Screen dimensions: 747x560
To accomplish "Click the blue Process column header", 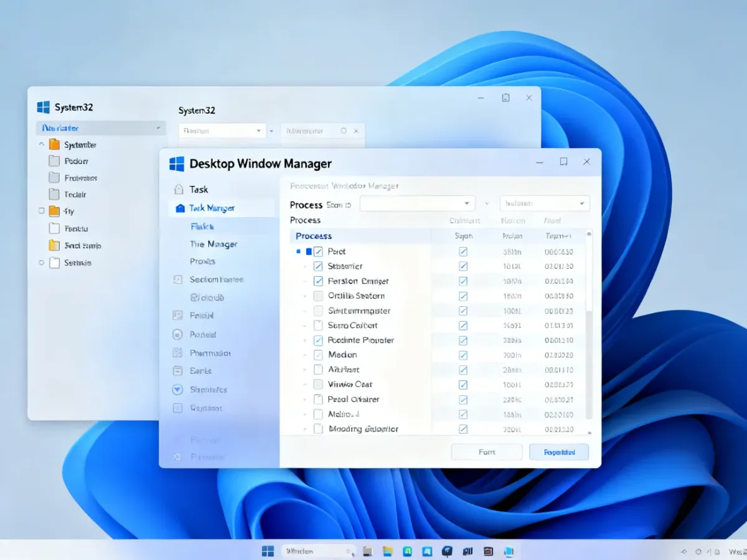I will pyautogui.click(x=314, y=236).
